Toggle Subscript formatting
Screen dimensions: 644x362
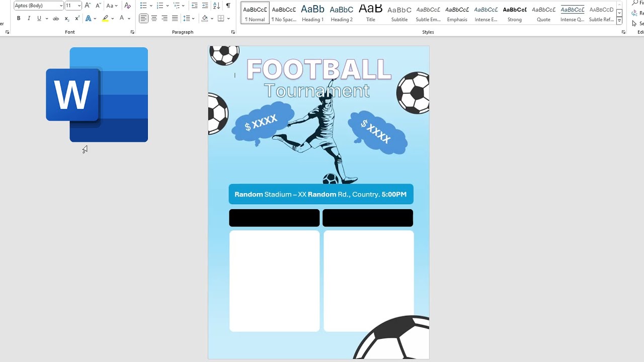tap(66, 19)
